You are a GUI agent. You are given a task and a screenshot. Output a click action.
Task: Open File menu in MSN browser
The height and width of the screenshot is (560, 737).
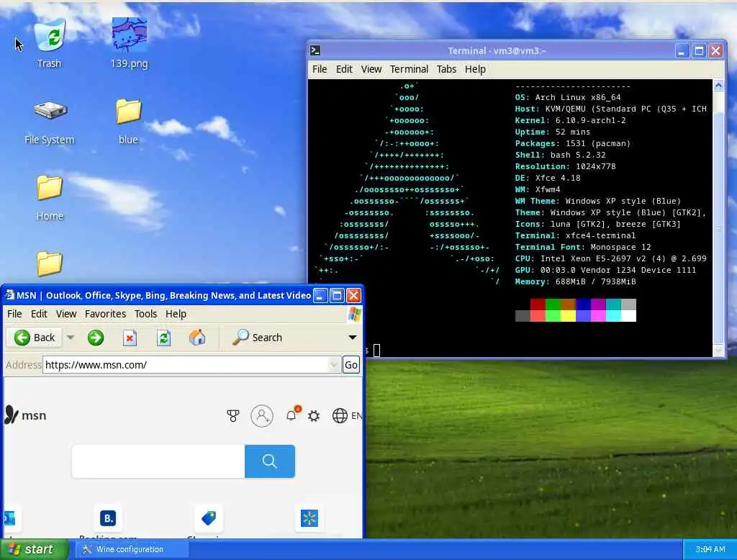[14, 314]
